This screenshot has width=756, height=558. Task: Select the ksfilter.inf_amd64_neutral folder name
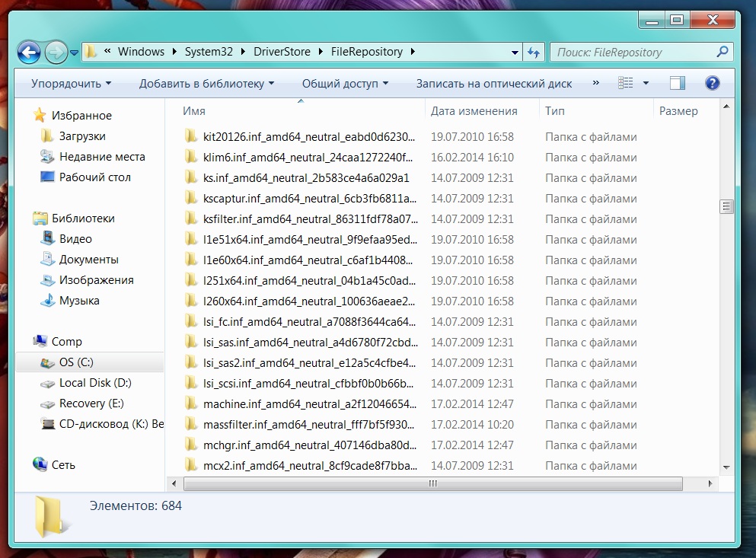tap(311, 219)
